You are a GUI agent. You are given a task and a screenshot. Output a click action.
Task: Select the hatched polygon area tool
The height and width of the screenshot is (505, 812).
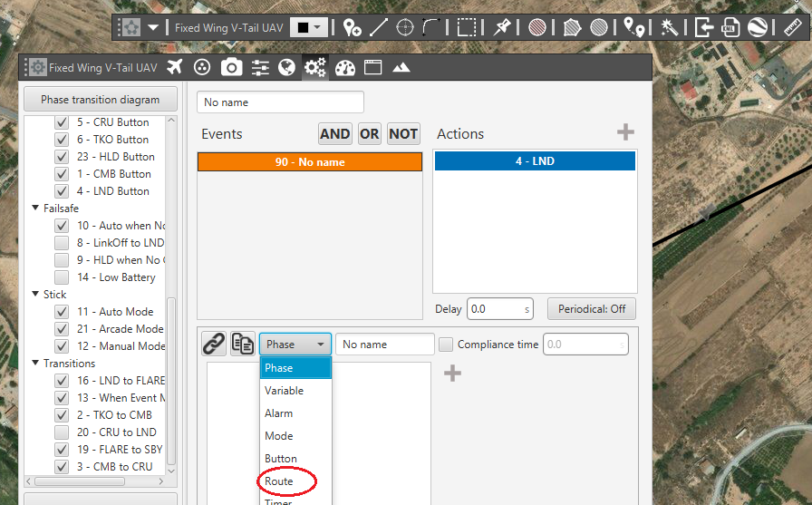tap(572, 27)
